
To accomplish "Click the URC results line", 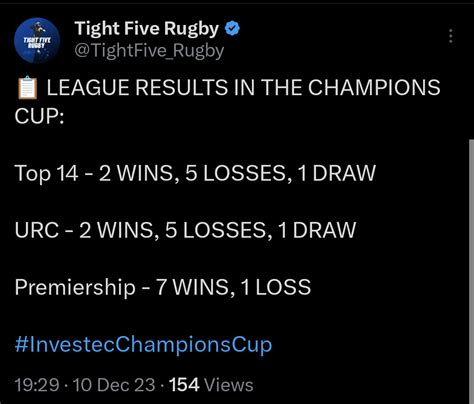I will click(185, 230).
